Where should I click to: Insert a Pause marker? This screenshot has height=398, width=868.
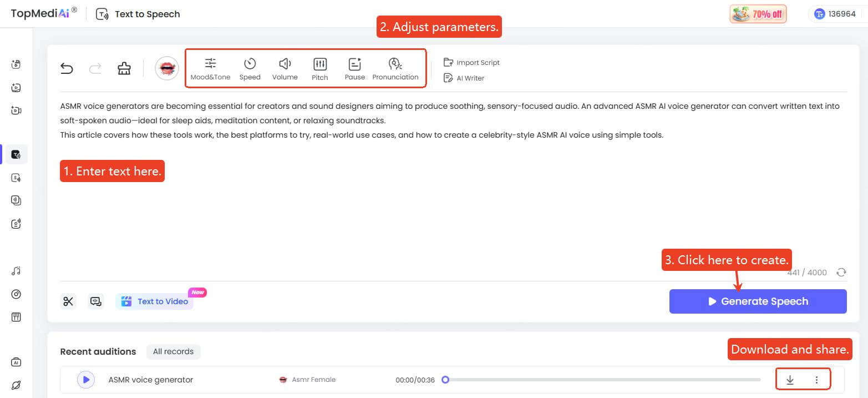355,69
